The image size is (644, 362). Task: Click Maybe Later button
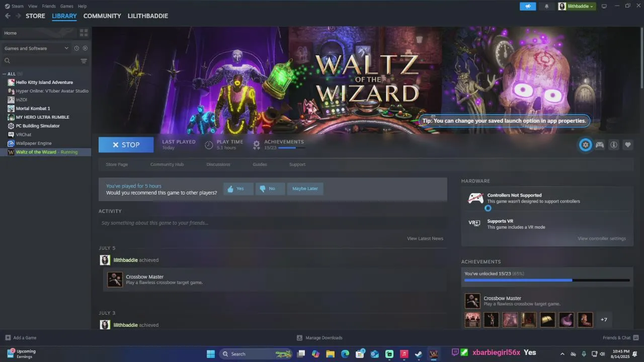305,189
